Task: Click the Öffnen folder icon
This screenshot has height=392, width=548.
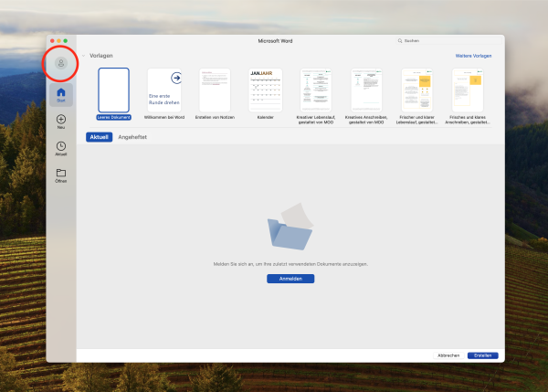Action: (x=61, y=173)
